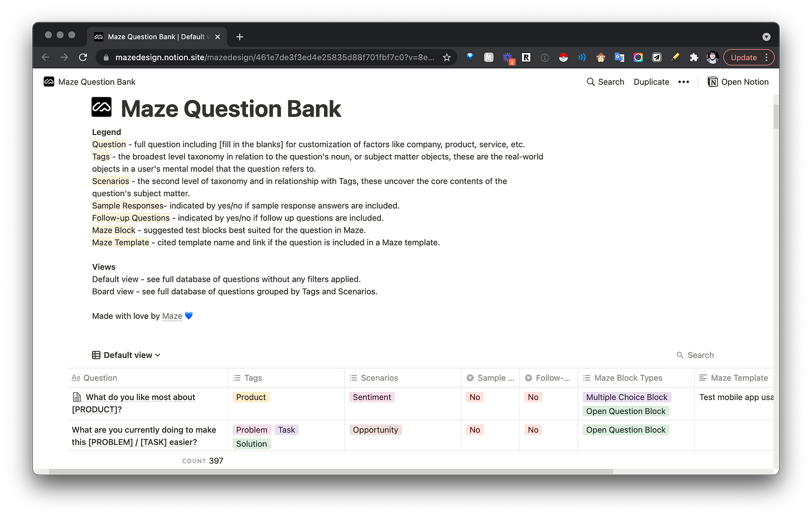This screenshot has width=812, height=518.
Task: Click Duplicate in top bar
Action: click(651, 82)
